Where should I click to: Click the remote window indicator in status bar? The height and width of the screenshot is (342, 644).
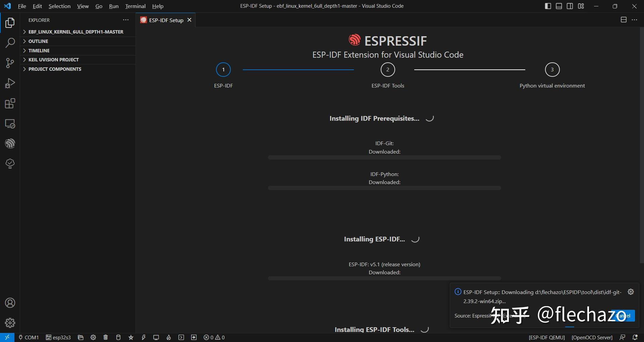point(7,337)
